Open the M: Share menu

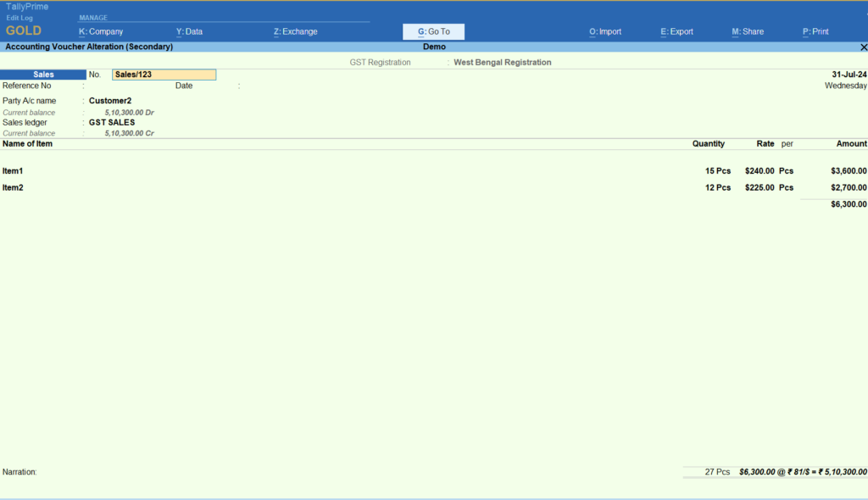coord(746,31)
